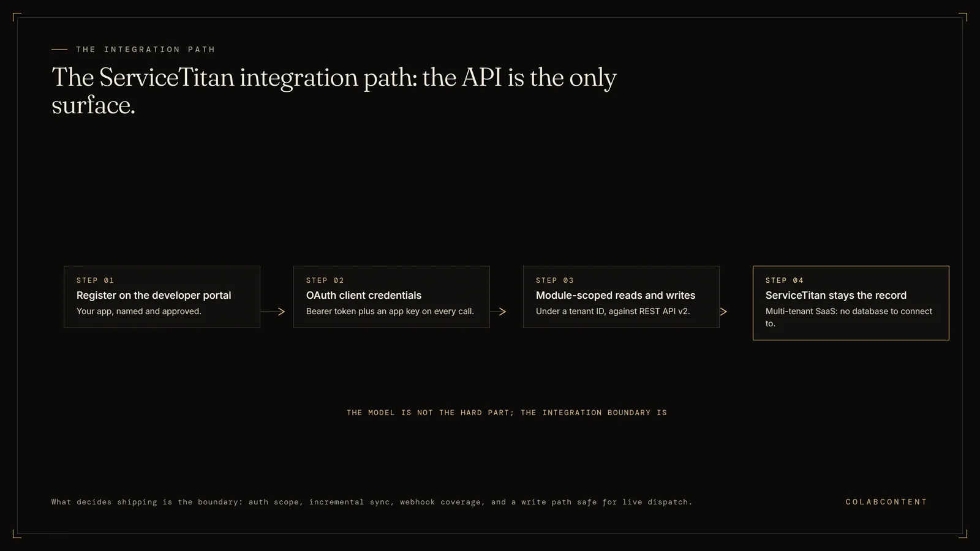Click 'THE MODEL IS NOT THE HARD PART' caption
This screenshot has width=980, height=551.
pyautogui.click(x=507, y=413)
